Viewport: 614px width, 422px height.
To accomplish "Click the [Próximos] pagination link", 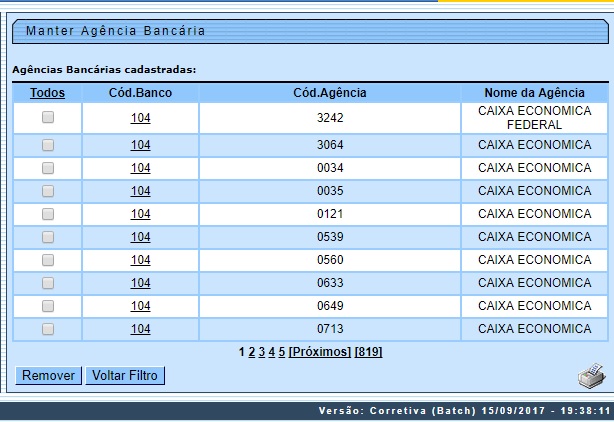I will click(320, 352).
